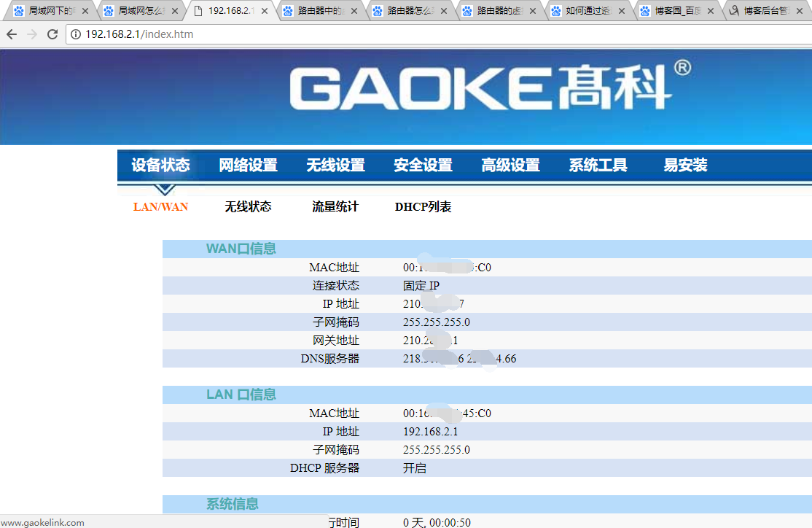Click the DHCP 服务器 label
This screenshot has width=812, height=528.
pyautogui.click(x=324, y=468)
